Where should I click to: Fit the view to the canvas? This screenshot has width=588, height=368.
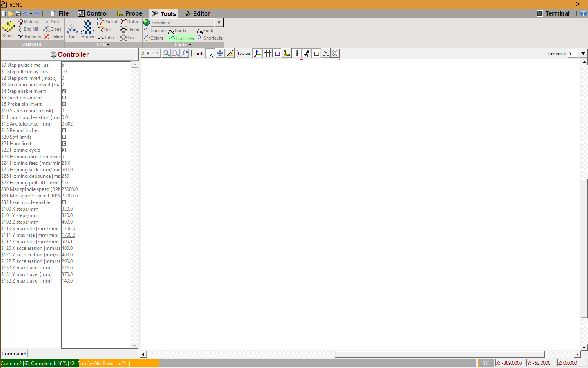185,53
